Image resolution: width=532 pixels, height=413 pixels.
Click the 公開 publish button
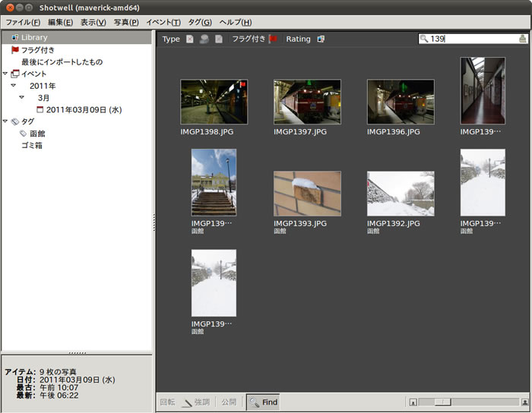229,402
